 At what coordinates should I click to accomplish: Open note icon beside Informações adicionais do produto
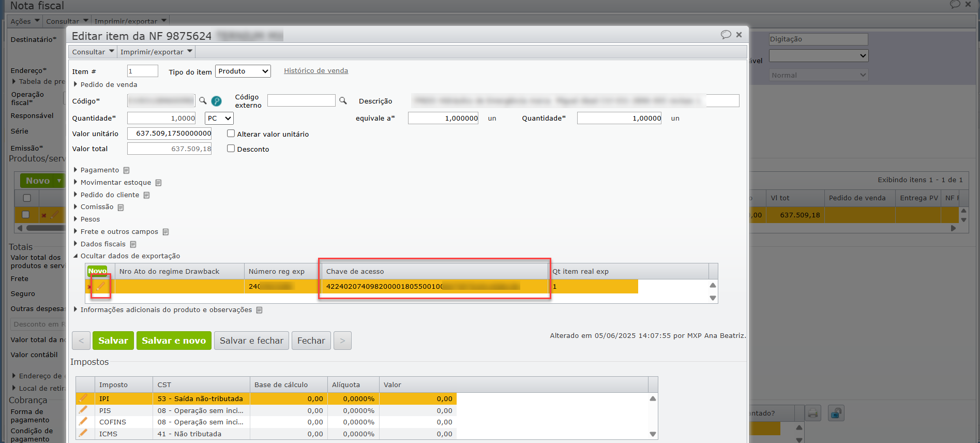click(259, 310)
